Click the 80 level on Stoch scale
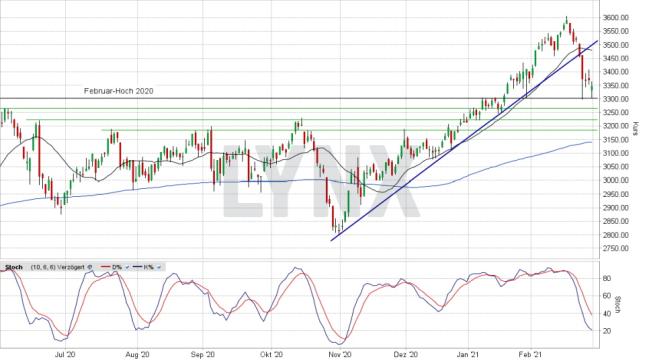 (x=606, y=278)
